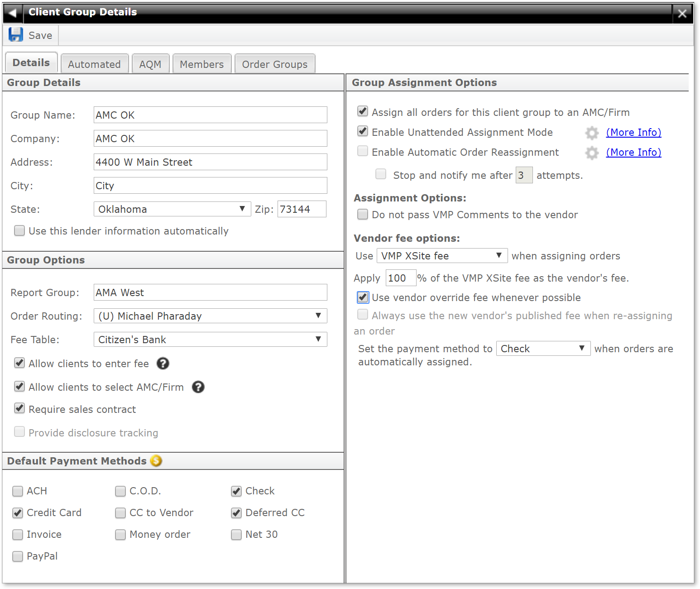Screen dimensions: 700x589
Task: Click More Info link for Unattended Assignment Mode
Action: [x=634, y=132]
